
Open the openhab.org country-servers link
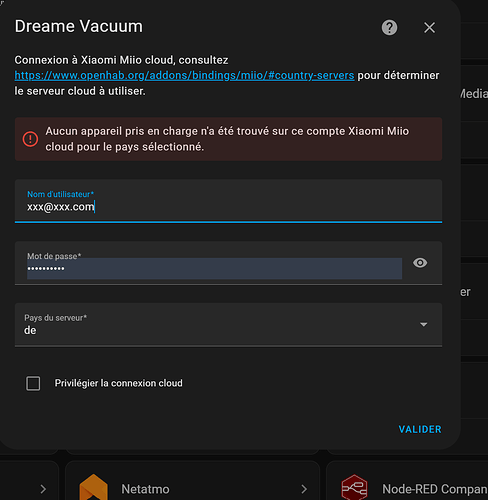184,75
